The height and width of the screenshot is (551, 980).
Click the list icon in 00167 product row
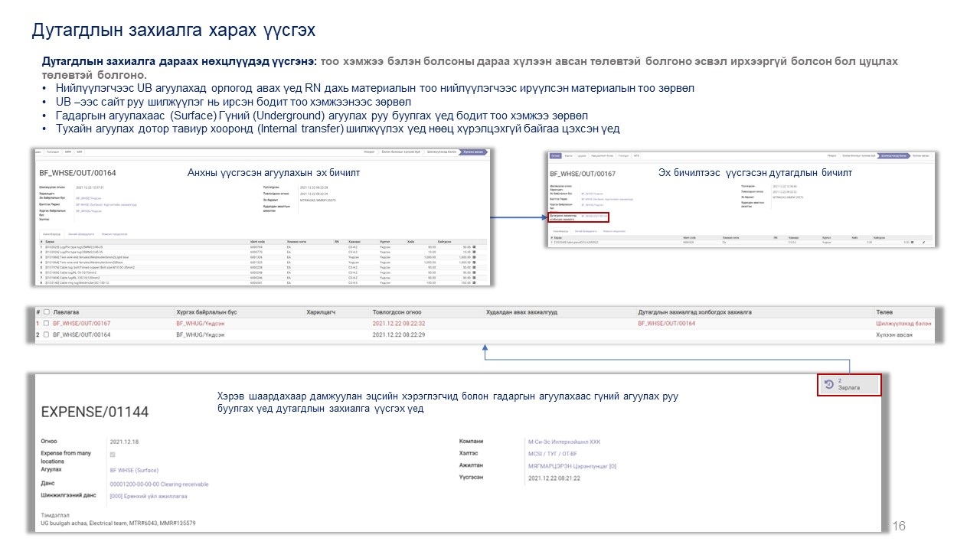(x=912, y=243)
